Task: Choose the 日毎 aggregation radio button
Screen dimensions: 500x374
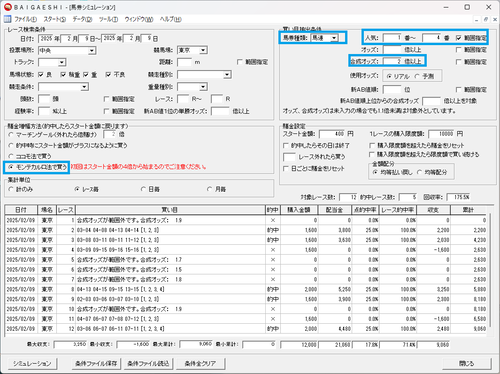Action: click(144, 189)
